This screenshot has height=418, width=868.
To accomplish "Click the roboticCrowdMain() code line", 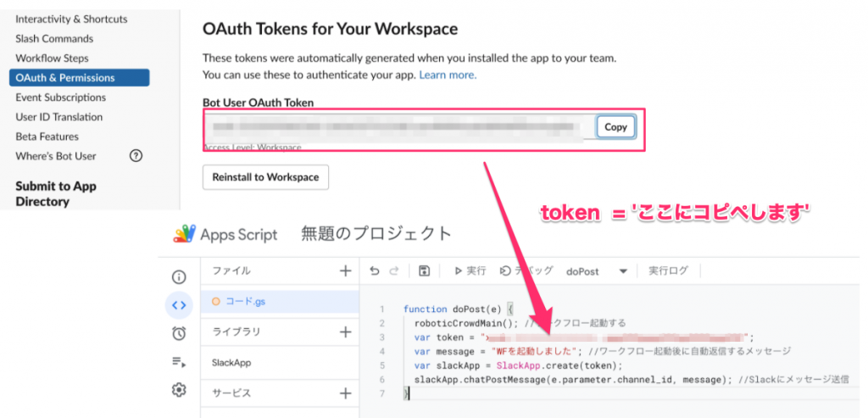I will point(520,323).
